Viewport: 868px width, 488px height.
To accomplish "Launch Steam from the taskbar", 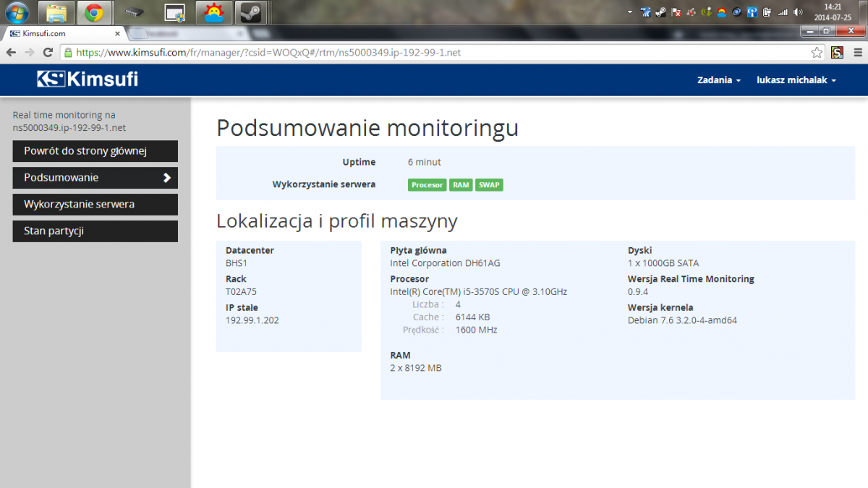I will [x=251, y=12].
